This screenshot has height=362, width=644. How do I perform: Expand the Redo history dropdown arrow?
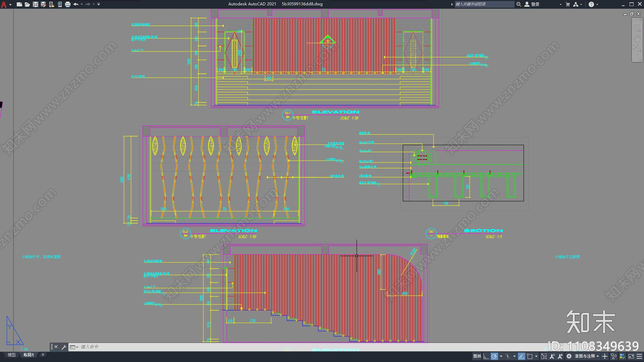[x=94, y=4]
